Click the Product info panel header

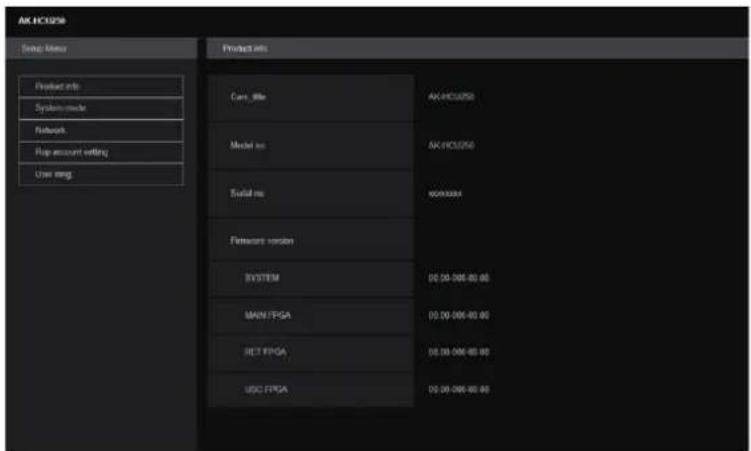tap(477, 48)
